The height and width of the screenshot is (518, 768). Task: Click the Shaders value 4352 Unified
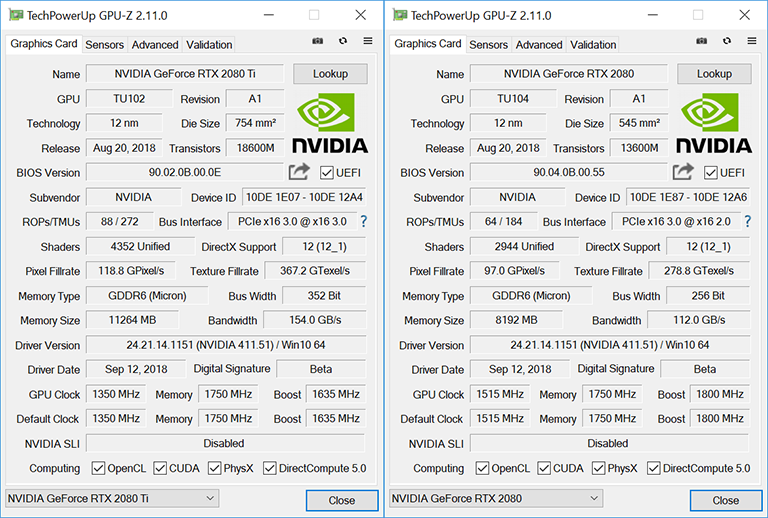[140, 246]
